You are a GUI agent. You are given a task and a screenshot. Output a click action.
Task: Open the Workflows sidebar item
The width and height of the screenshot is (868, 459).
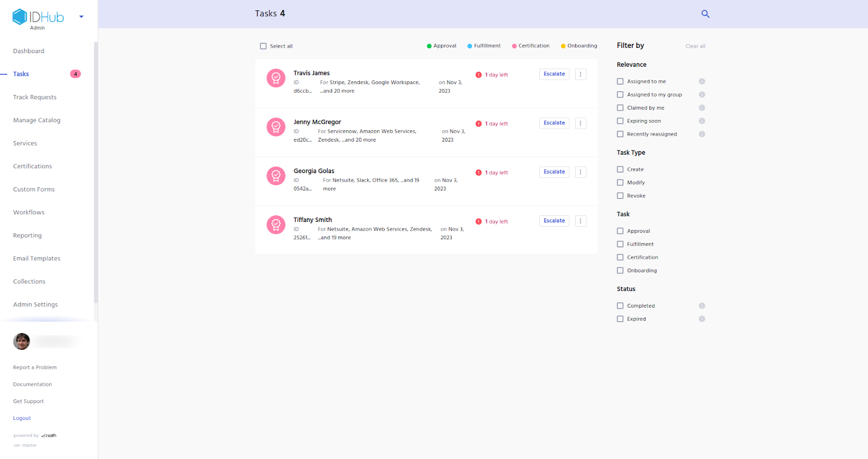click(x=29, y=213)
